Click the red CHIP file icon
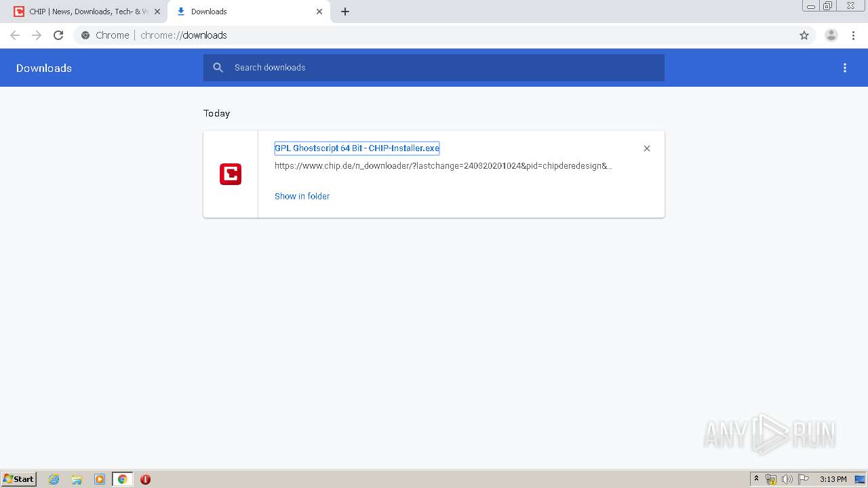The width and height of the screenshot is (868, 488). click(231, 174)
